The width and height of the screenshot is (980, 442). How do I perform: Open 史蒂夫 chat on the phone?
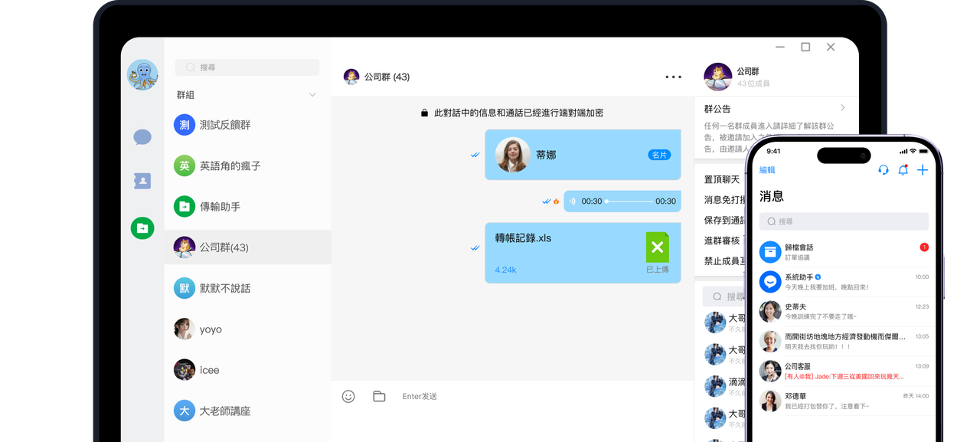(844, 311)
